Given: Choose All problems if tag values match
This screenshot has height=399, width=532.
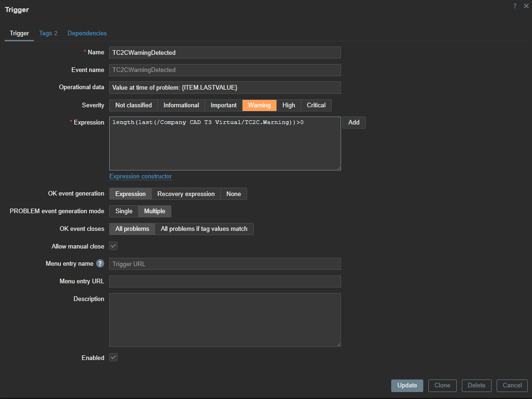Looking at the screenshot, I should point(204,229).
